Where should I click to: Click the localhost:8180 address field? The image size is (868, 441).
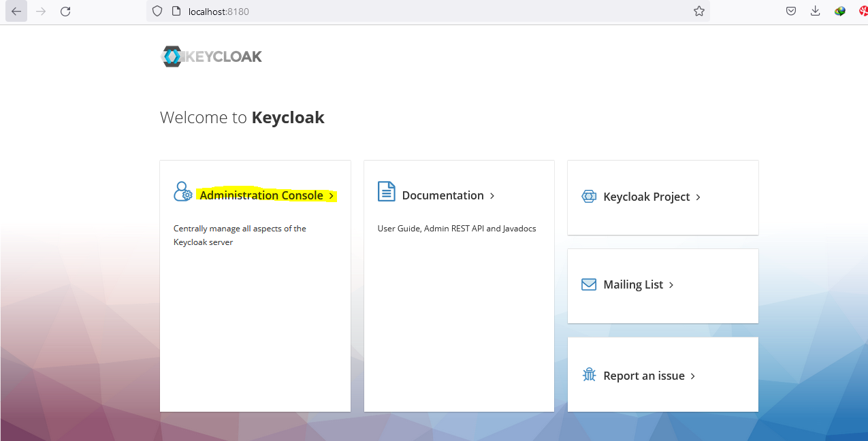point(428,11)
